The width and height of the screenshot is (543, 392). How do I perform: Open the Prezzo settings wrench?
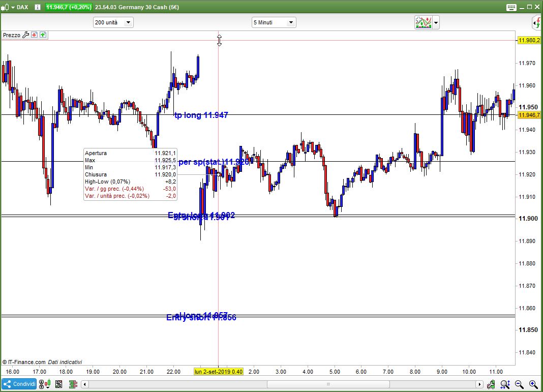tap(25, 35)
